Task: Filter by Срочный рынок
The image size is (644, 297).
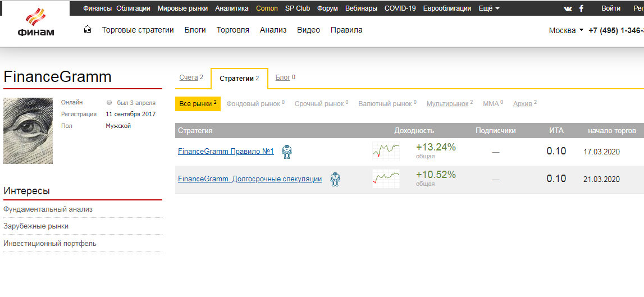Action: coord(322,104)
